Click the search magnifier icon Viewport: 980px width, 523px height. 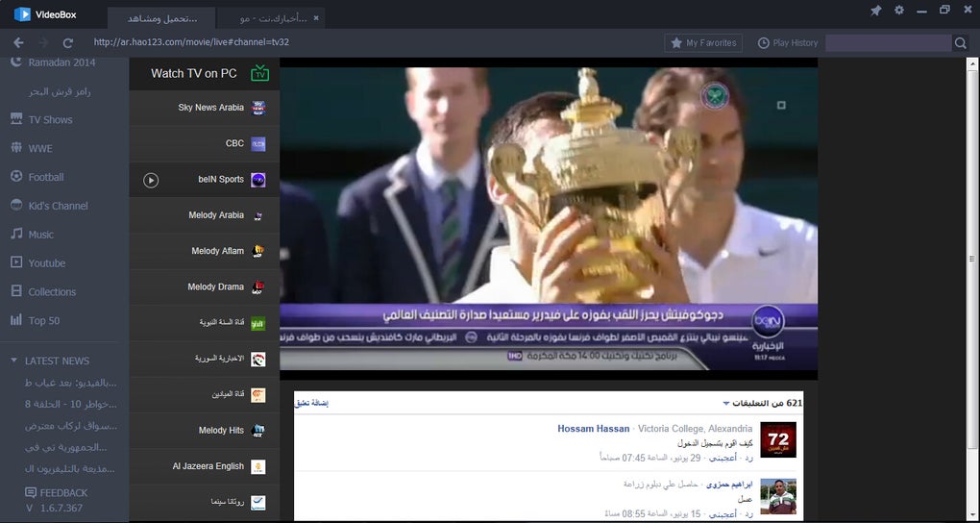pos(961,42)
